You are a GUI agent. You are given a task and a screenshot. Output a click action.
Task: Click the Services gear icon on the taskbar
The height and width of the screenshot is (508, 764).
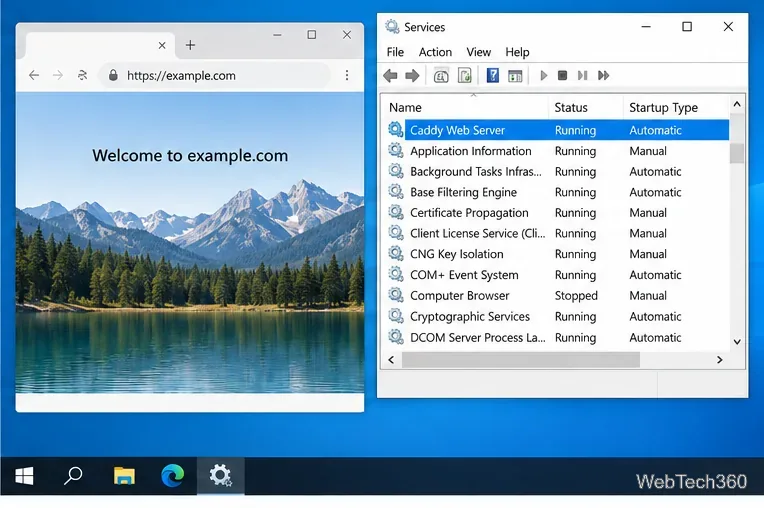click(x=220, y=475)
